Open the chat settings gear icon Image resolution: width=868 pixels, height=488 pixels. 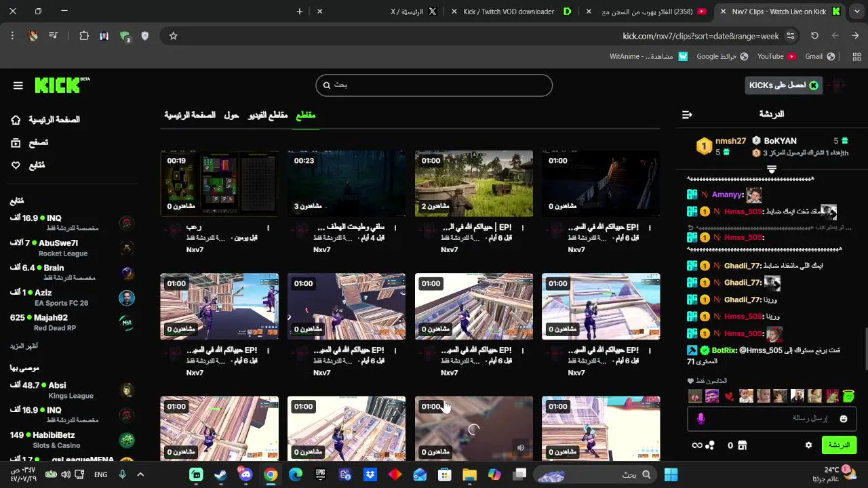point(808,445)
